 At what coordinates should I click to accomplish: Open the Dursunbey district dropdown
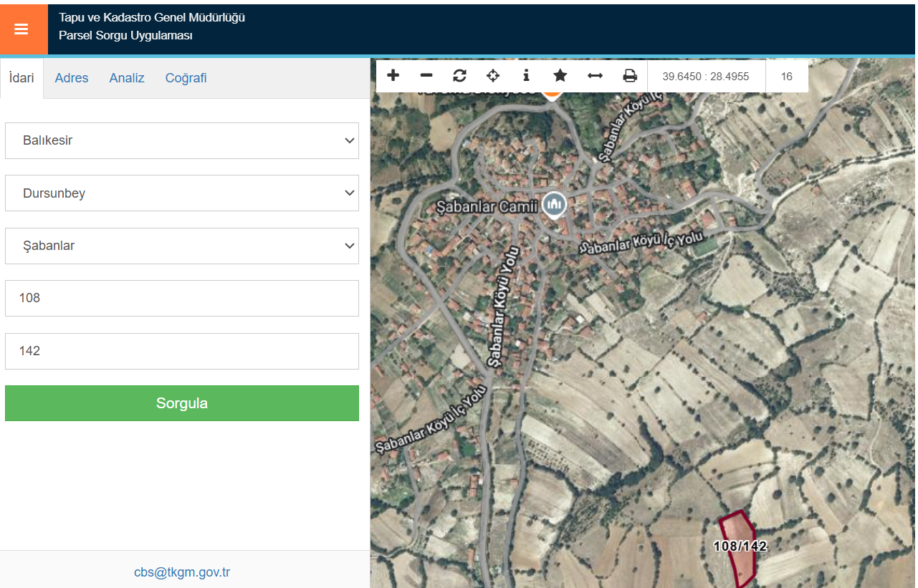coord(182,193)
